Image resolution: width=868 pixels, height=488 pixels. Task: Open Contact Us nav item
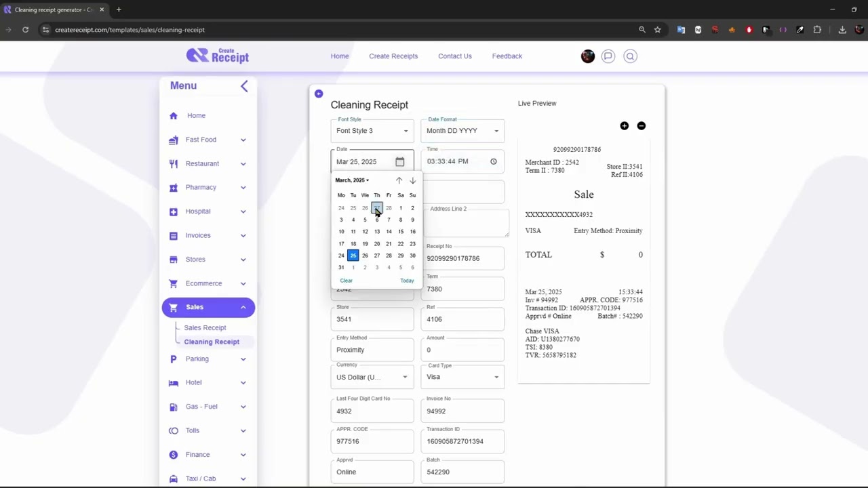pos(455,56)
